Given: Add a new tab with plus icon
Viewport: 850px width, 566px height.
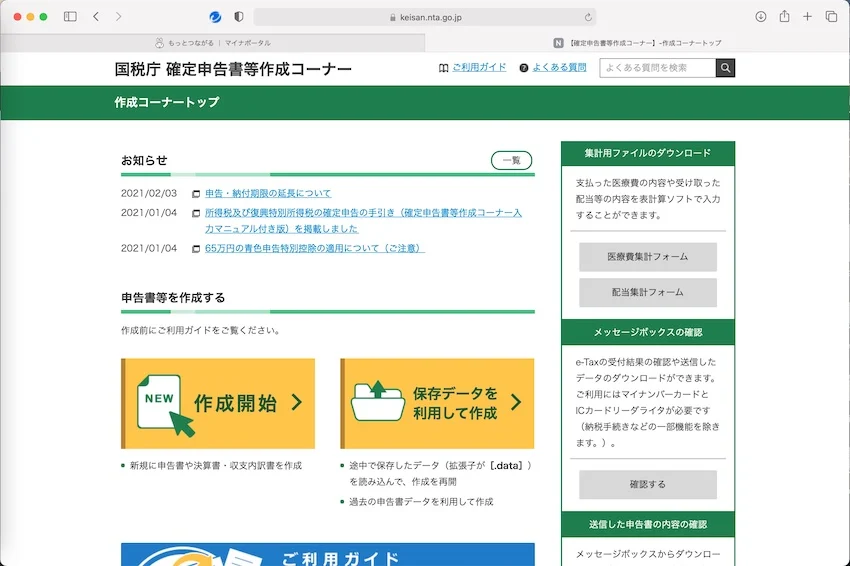Looking at the screenshot, I should pos(807,17).
